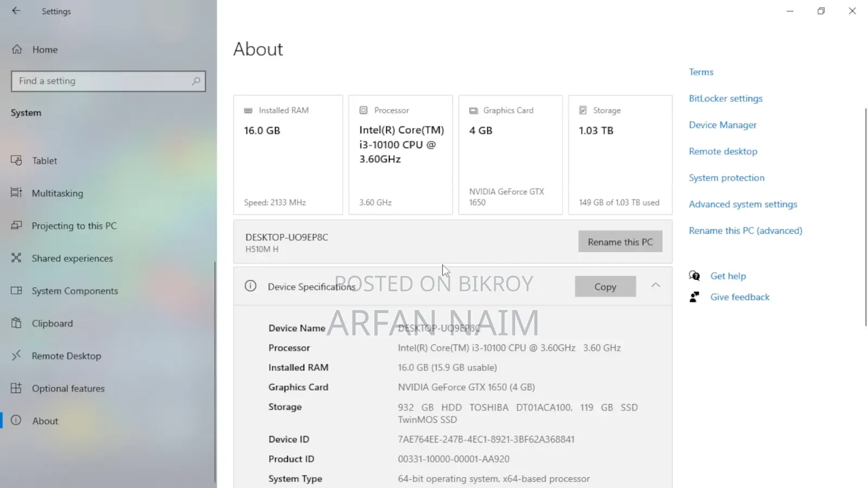Click the 64-bit operating system value
This screenshot has width=868, height=488.
(494, 479)
